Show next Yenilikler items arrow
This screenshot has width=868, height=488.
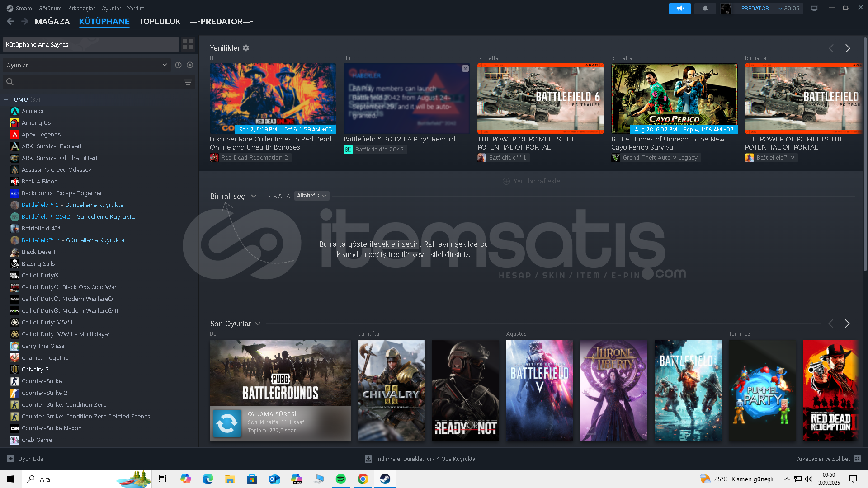pyautogui.click(x=848, y=48)
